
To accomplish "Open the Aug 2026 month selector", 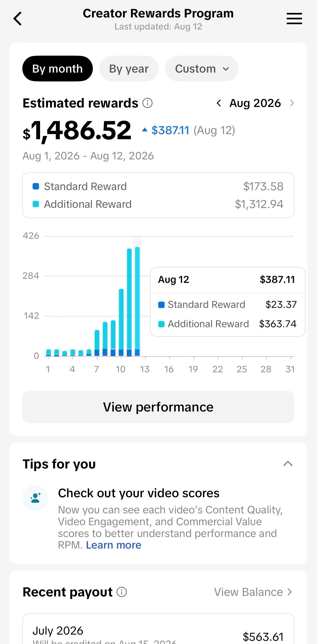I will [x=255, y=103].
